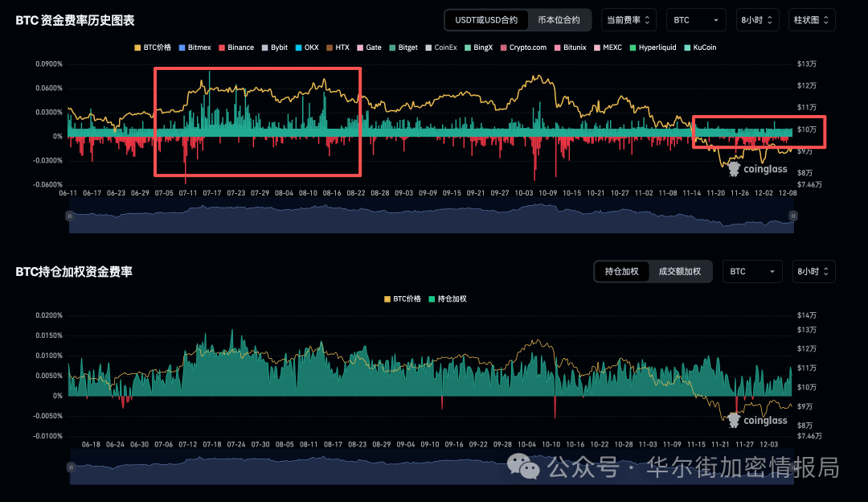This screenshot has height=502, width=868.
Task: Toggle Crypto.com legend series
Action: coord(524,47)
